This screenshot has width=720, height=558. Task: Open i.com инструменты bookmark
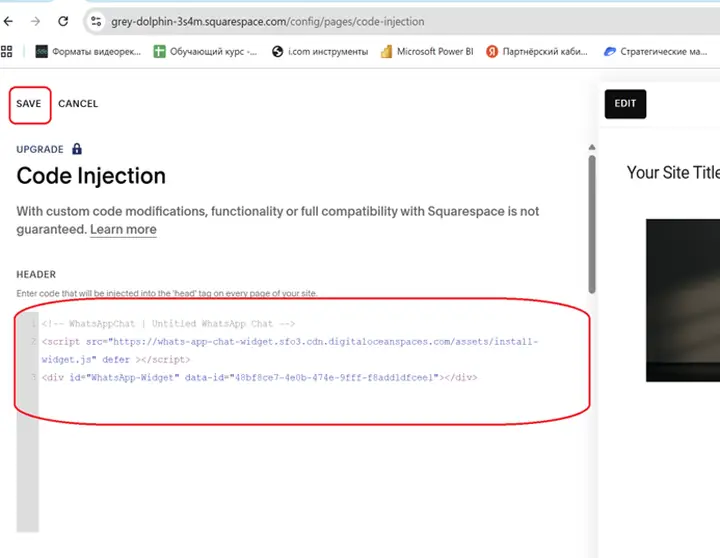pyautogui.click(x=320, y=51)
